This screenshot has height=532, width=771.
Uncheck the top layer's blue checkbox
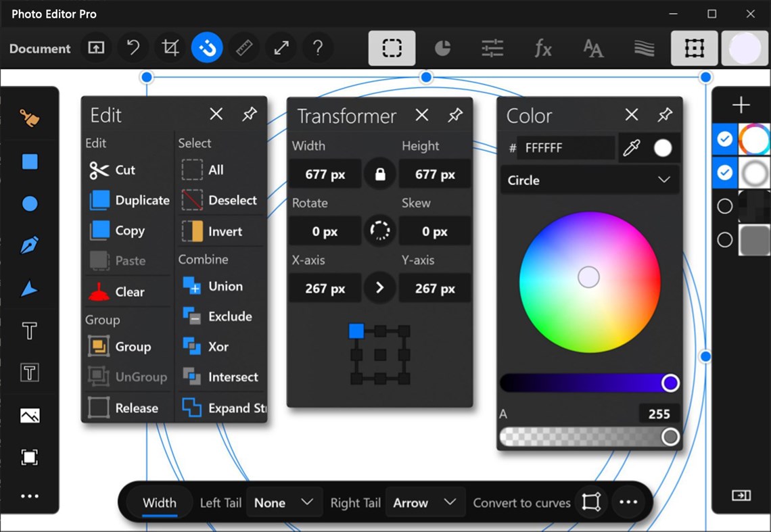coord(724,139)
